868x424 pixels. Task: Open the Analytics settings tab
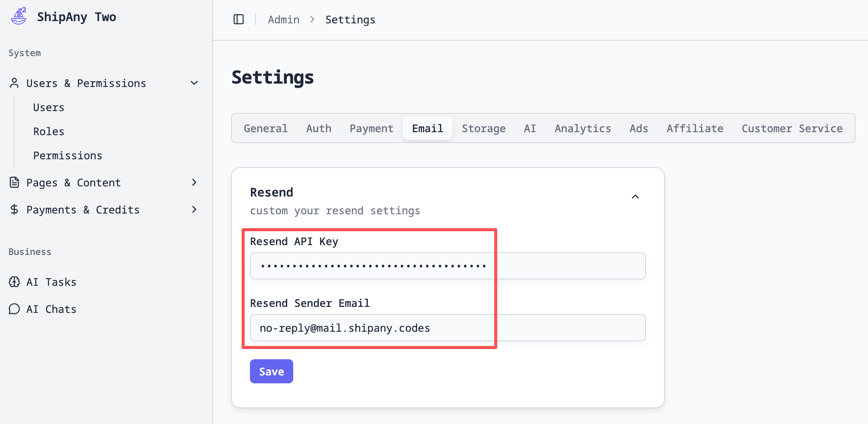(x=582, y=128)
